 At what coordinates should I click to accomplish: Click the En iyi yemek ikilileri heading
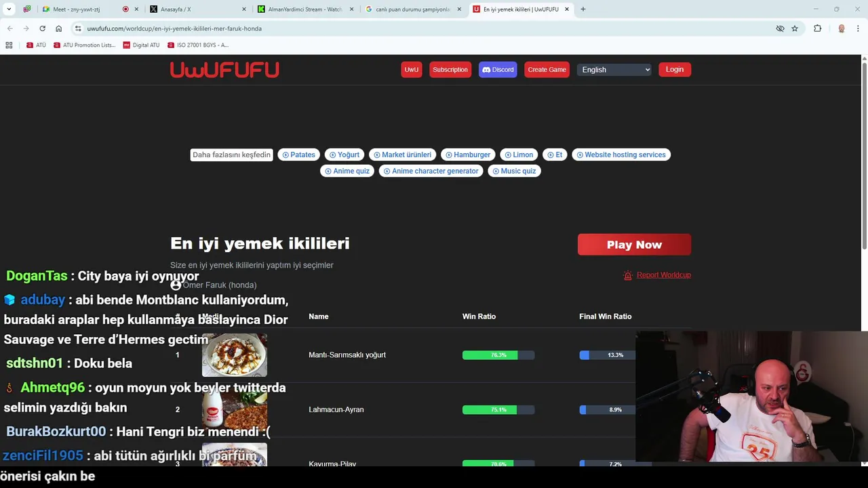click(260, 243)
